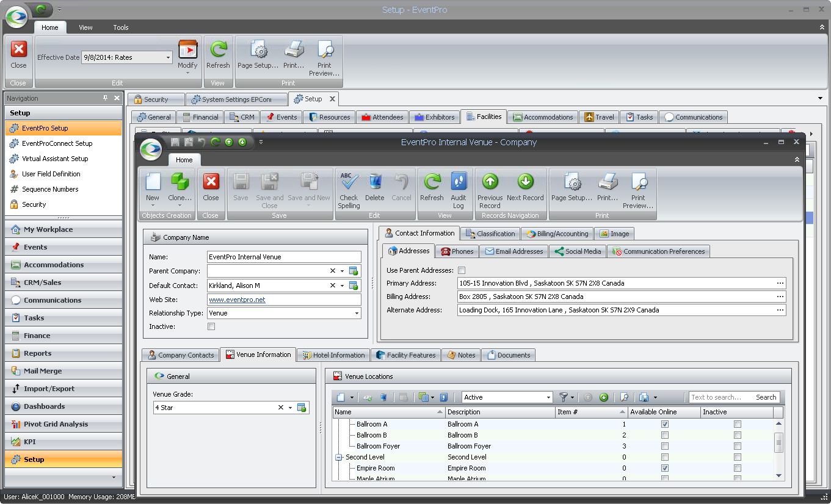The height and width of the screenshot is (504, 831).
Task: Open the Venue Grade dropdown arrow
Action: (290, 408)
